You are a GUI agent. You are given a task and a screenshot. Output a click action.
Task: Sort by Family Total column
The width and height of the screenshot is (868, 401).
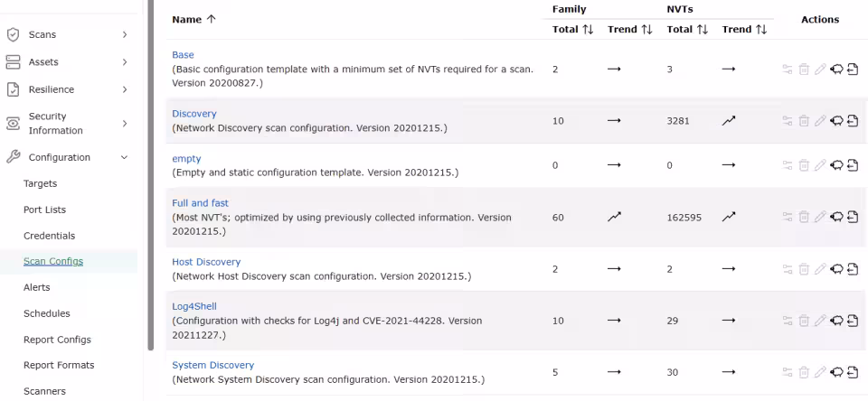click(x=572, y=30)
